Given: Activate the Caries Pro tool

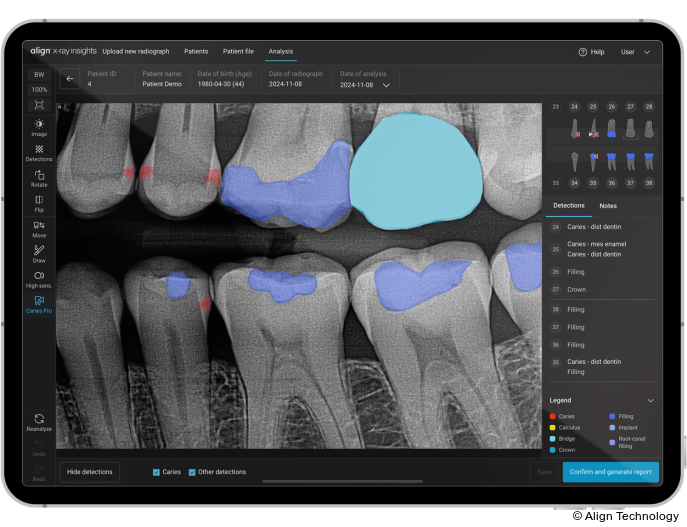Looking at the screenshot, I should 39,304.
